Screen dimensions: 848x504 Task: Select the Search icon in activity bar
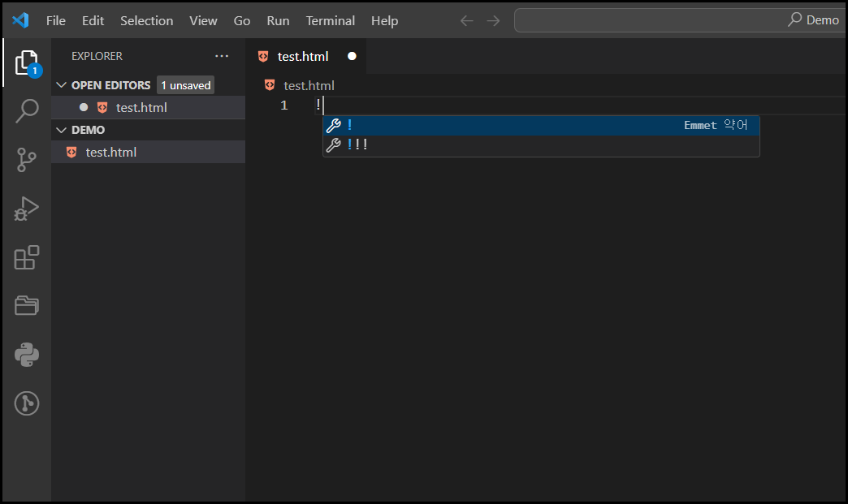25,110
